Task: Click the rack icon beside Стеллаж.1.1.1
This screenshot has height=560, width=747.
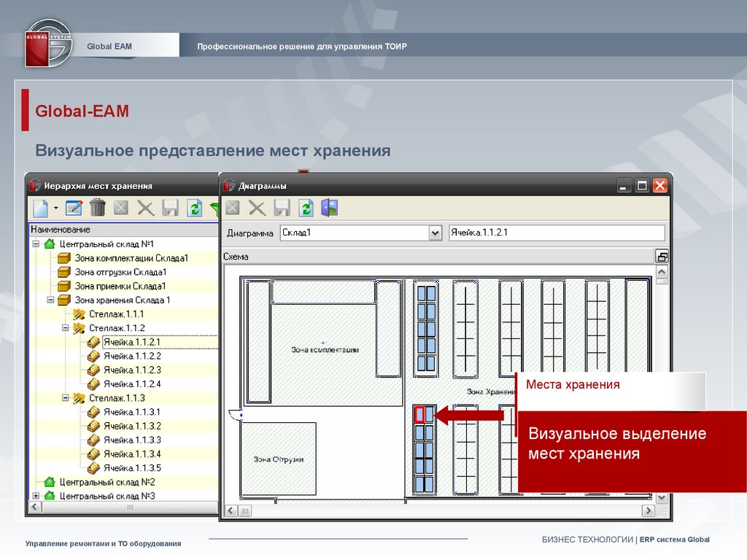Action: point(79,314)
